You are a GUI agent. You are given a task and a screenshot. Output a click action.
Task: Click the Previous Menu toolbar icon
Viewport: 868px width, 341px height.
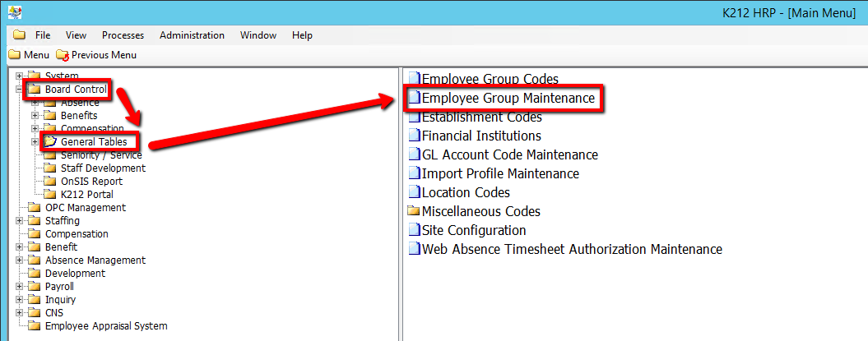[63, 55]
